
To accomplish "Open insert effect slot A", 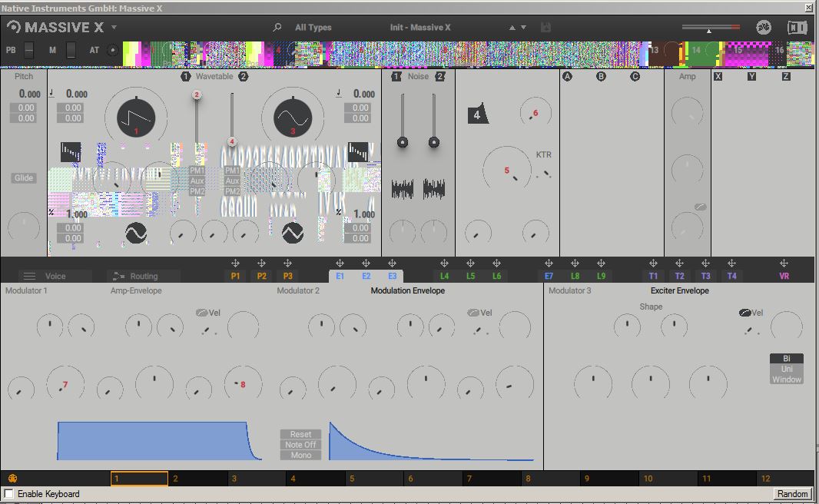I will tap(567, 76).
